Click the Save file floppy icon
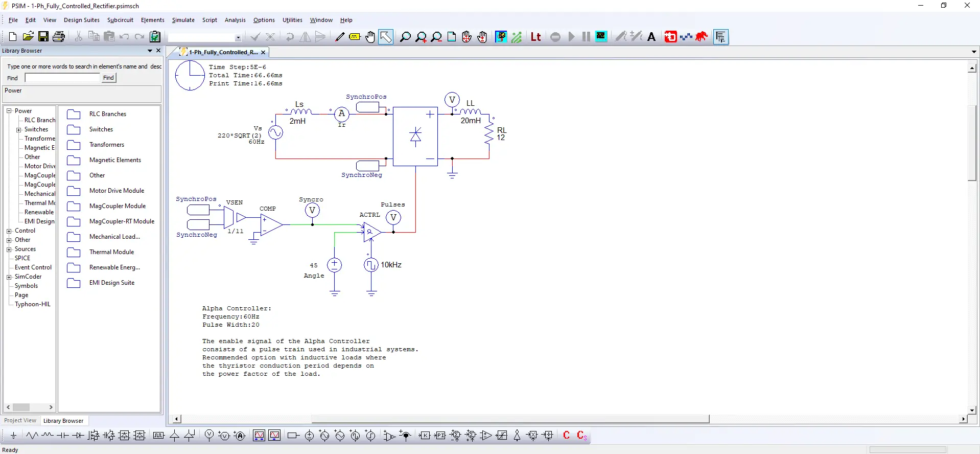980x454 pixels. click(43, 37)
